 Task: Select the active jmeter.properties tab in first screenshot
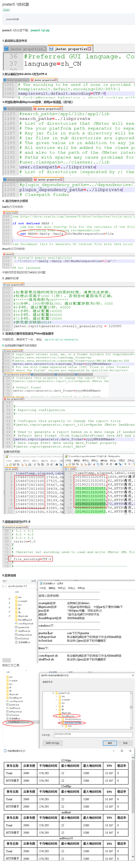click(x=71, y=49)
